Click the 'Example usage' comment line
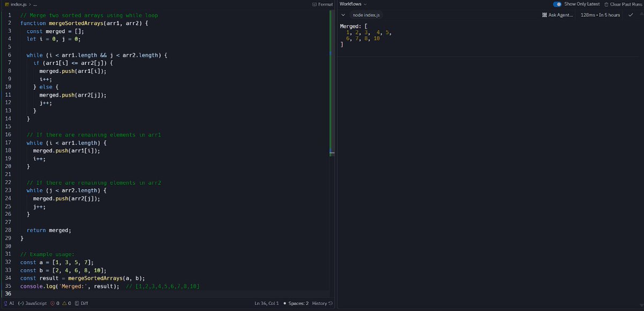644x311 pixels. click(x=47, y=254)
